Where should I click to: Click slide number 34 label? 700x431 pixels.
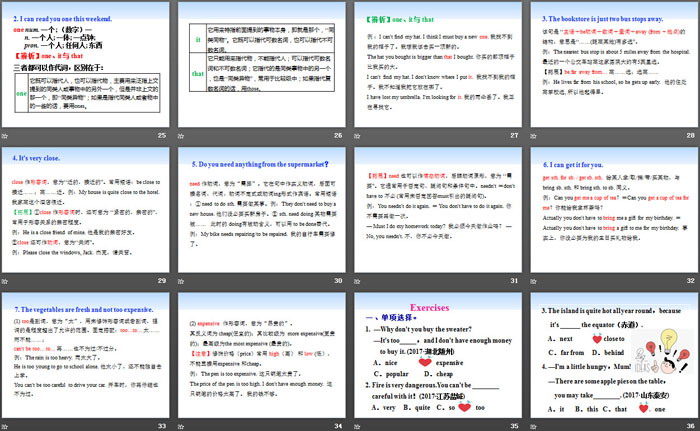[338, 426]
